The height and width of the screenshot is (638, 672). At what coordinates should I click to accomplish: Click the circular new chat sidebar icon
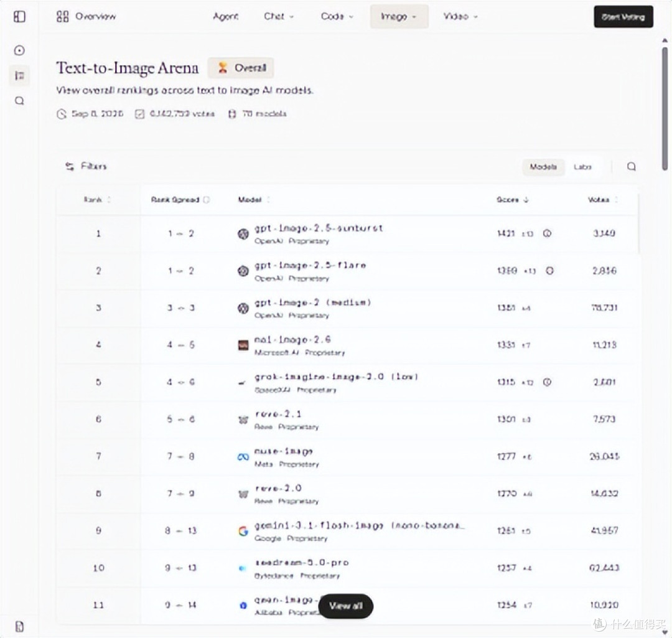19,50
